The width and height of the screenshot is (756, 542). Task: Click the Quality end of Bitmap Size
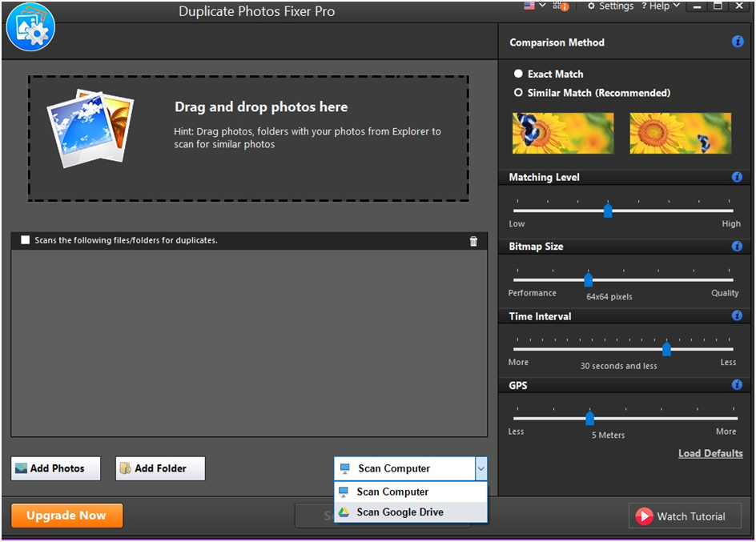click(x=725, y=293)
